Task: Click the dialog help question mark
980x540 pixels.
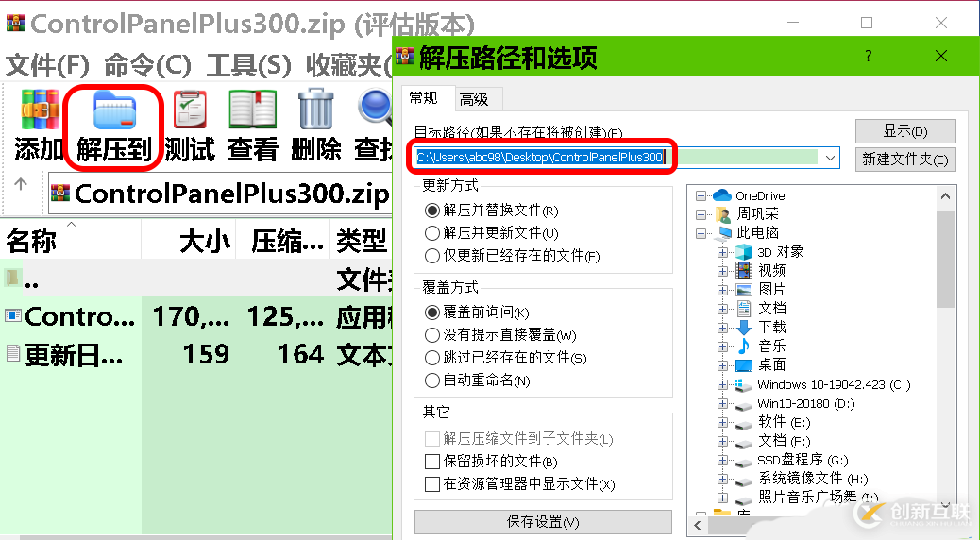Action: tap(869, 56)
